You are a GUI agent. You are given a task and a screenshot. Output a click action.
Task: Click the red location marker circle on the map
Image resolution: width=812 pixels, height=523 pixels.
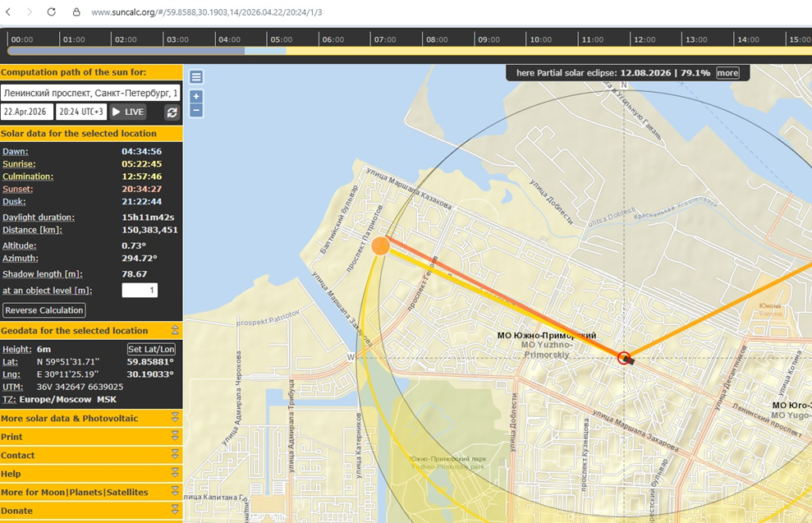click(624, 358)
